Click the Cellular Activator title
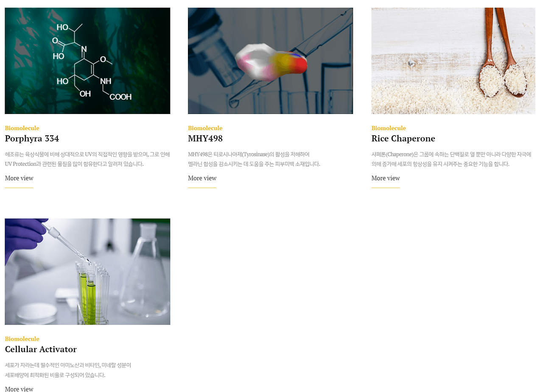The height and width of the screenshot is (392, 543). pos(41,349)
